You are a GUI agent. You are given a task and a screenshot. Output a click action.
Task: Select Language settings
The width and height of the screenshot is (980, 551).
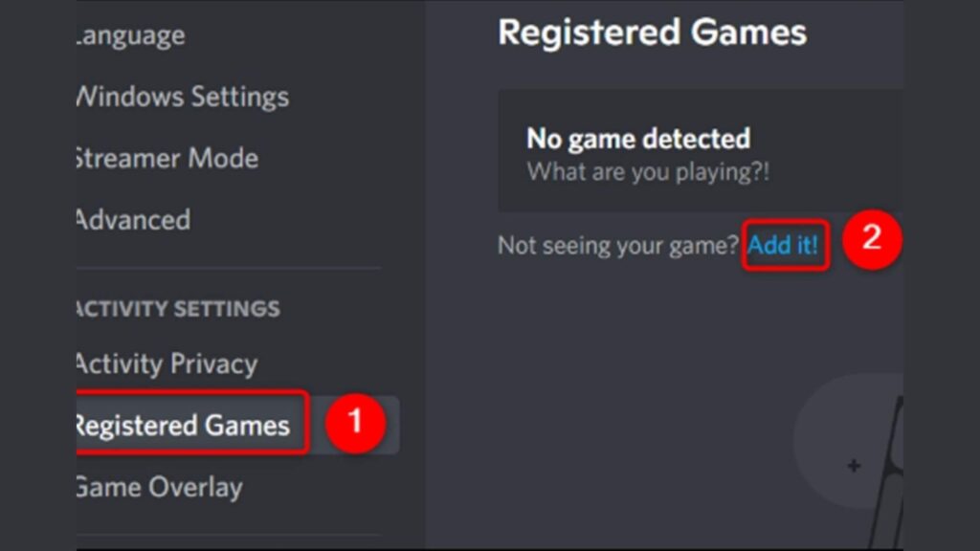(127, 35)
